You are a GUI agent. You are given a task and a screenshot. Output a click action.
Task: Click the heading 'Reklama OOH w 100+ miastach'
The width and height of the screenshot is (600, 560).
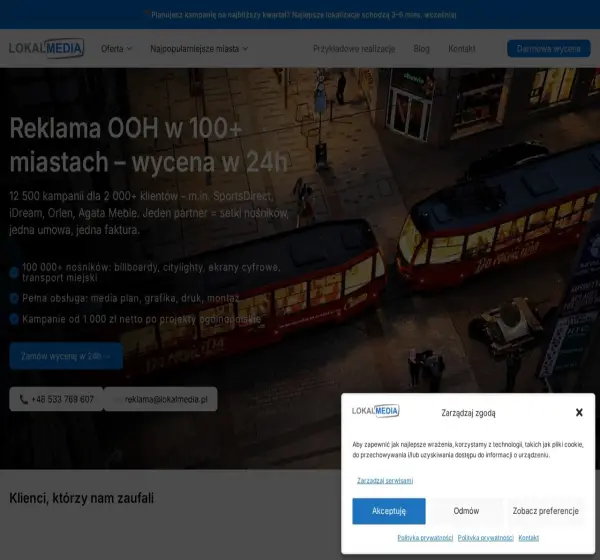(148, 145)
